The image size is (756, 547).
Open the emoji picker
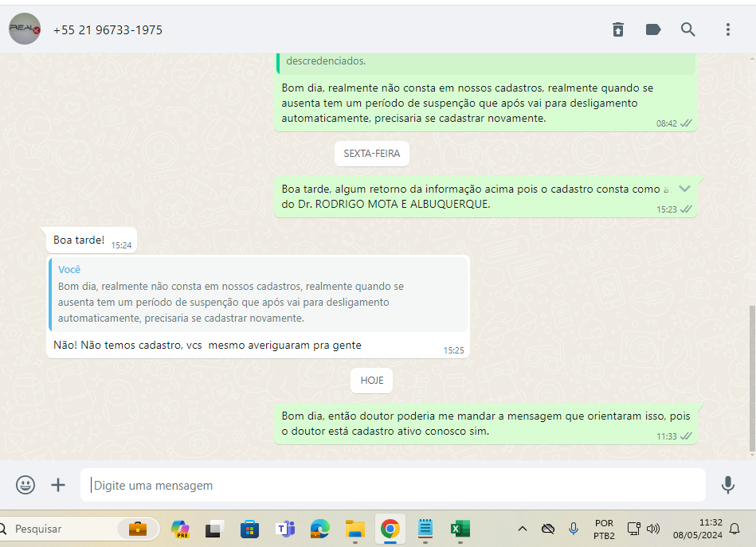tap(25, 485)
